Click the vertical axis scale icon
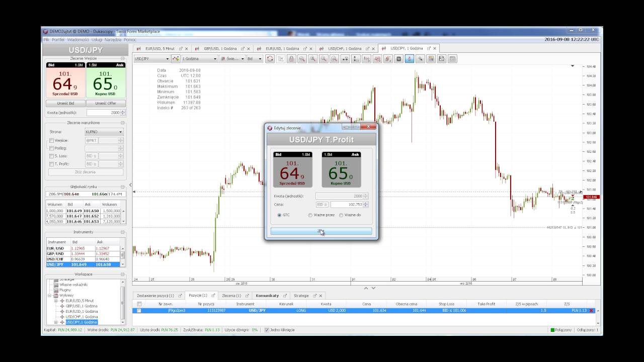This screenshot has width=644, height=362. pos(356,59)
